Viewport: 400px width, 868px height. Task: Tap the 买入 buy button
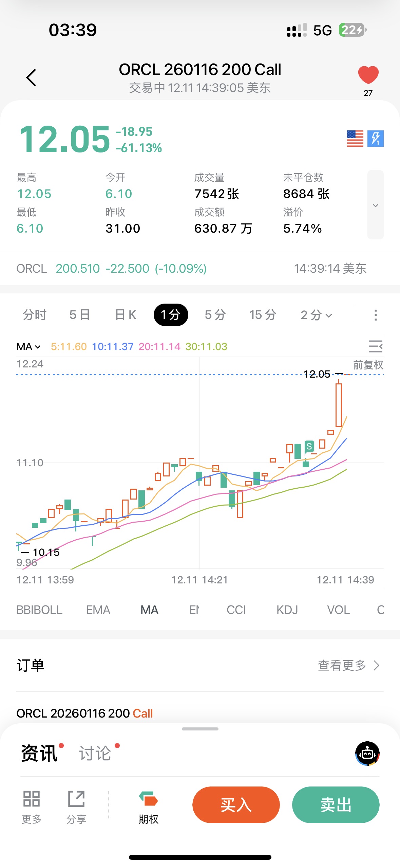236,804
